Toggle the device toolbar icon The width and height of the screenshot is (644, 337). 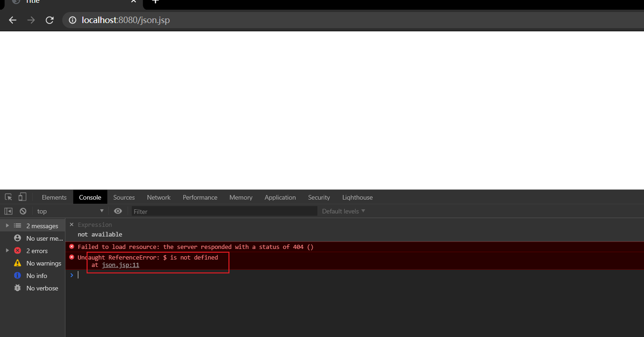click(x=22, y=197)
